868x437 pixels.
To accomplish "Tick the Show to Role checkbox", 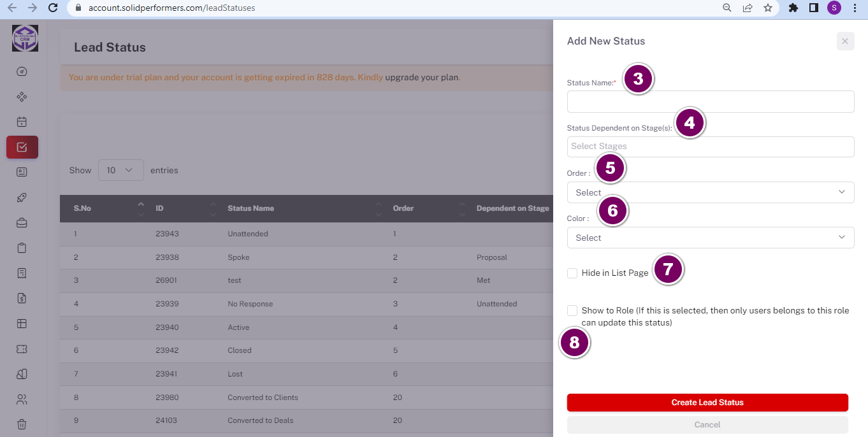I will [x=572, y=311].
